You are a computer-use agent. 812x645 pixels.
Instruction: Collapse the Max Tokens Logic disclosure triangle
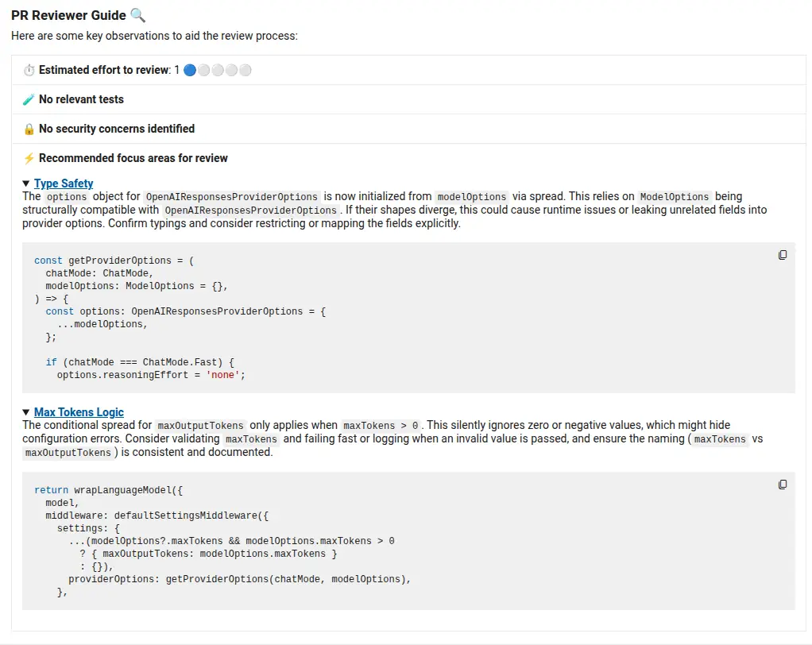(x=26, y=412)
